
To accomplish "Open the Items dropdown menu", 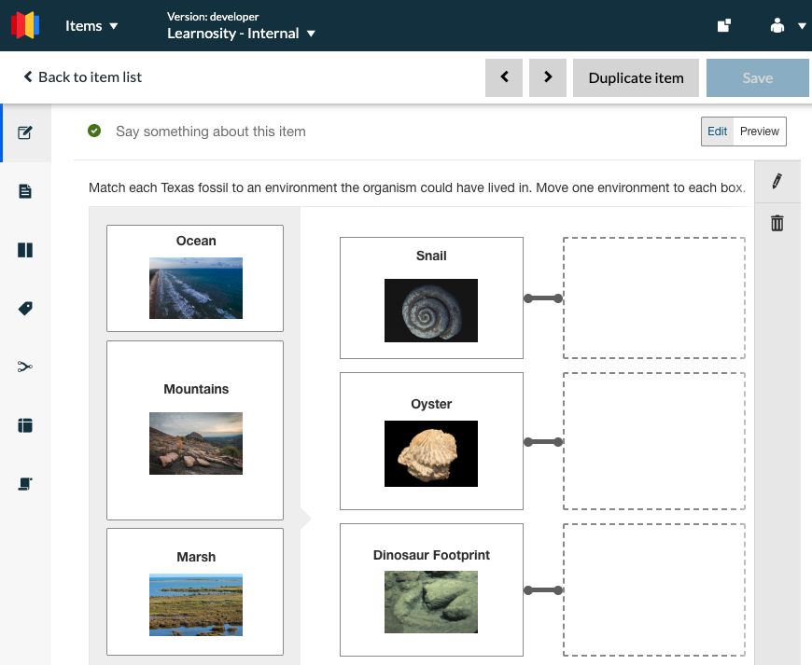I will (x=91, y=25).
